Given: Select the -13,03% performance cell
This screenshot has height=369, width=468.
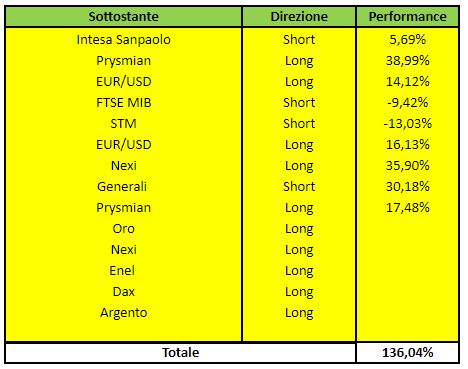Looking at the screenshot, I should [x=407, y=124].
